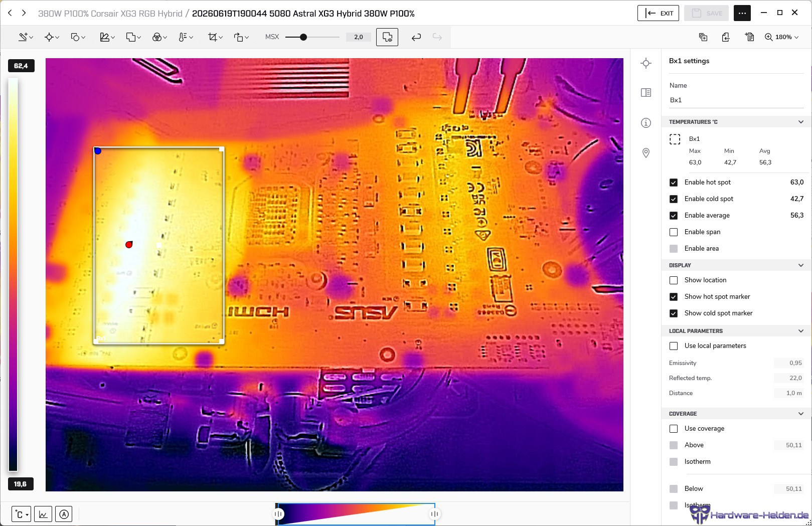
Task: Open the more options ellipsis menu
Action: (x=742, y=13)
